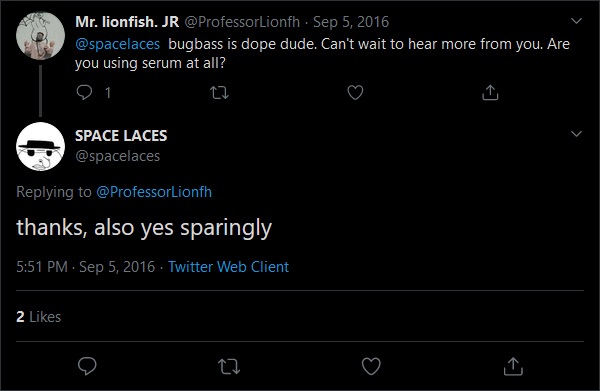Viewport: 600px width, 391px height.
Task: Open Mr. lionfish. JR profile picture
Action: coord(41,36)
